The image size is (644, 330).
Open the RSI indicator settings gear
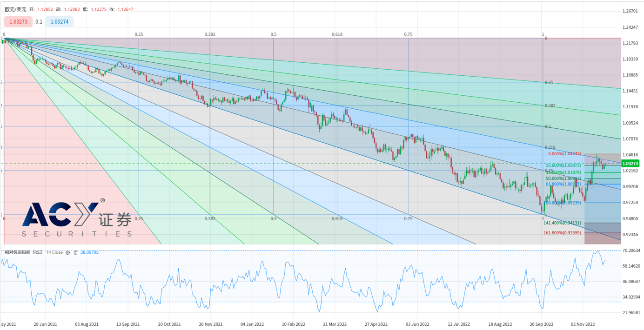[67, 252]
